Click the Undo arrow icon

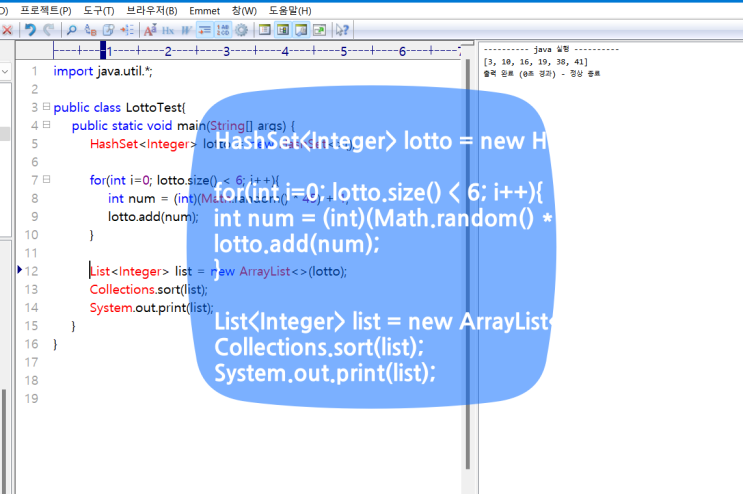30,30
